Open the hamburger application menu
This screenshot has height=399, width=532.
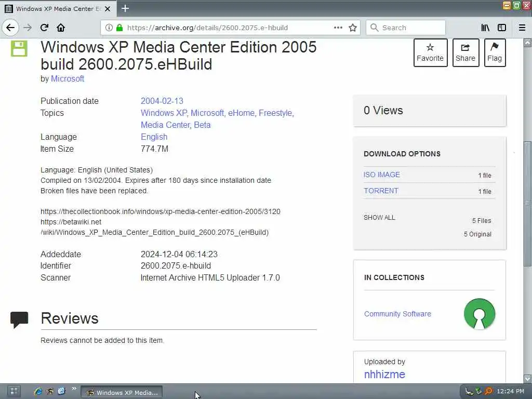point(522,28)
